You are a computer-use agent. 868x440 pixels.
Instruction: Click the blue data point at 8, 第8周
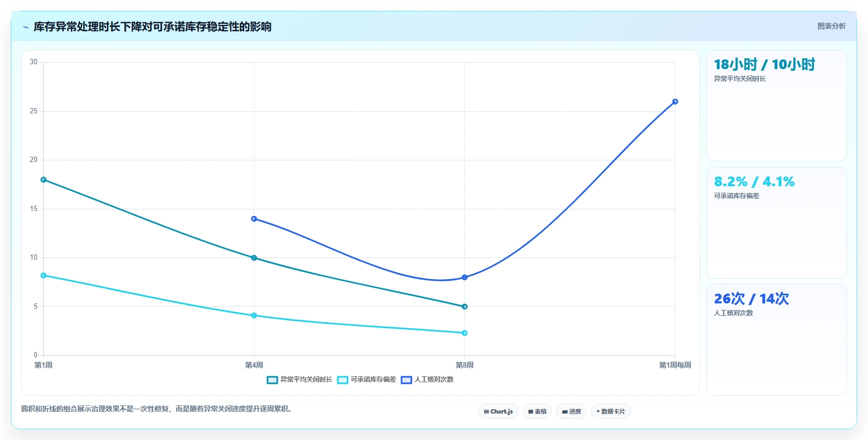(465, 277)
